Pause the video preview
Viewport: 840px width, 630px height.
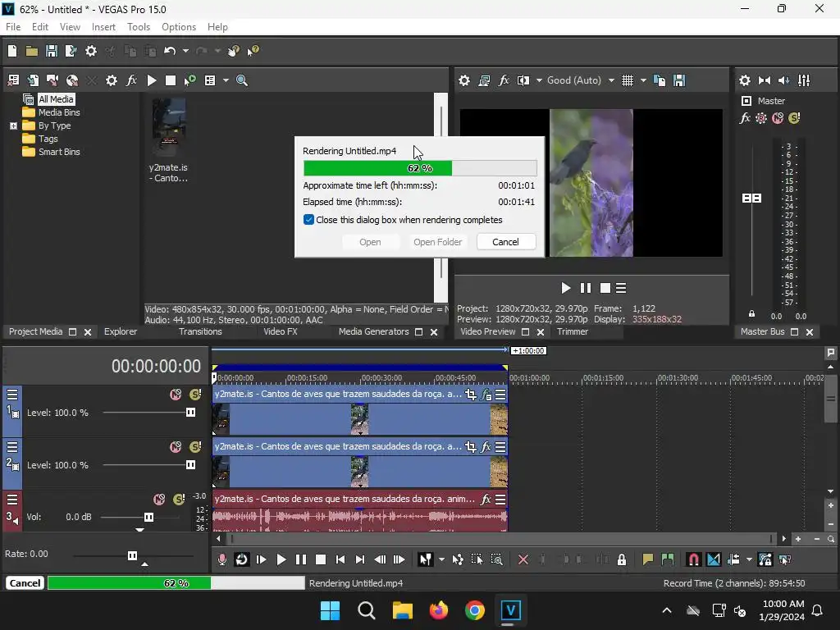pyautogui.click(x=586, y=288)
